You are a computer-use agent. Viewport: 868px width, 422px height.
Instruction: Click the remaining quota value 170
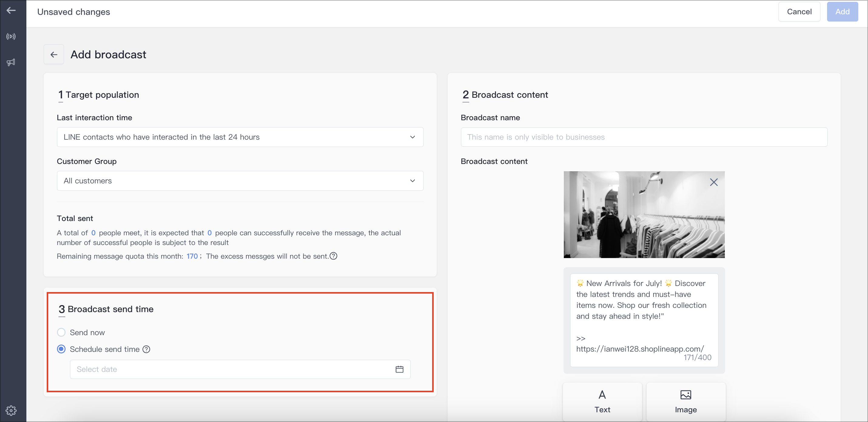coord(192,256)
